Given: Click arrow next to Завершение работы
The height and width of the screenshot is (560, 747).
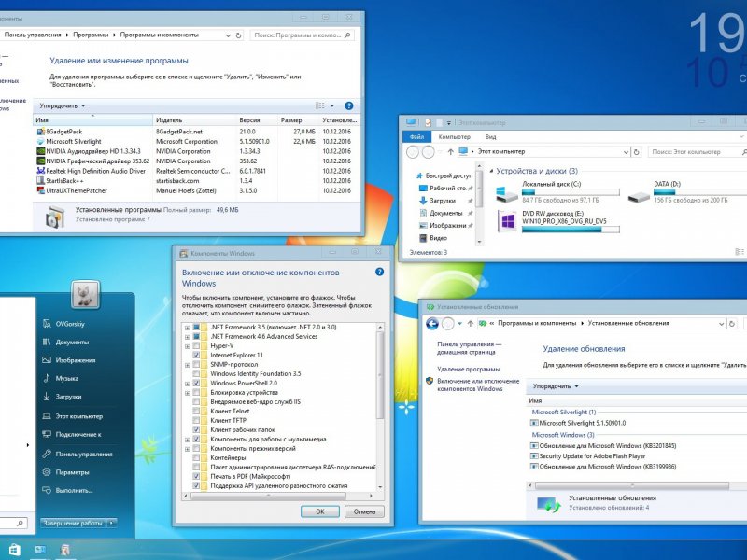Looking at the screenshot, I should pyautogui.click(x=111, y=523).
